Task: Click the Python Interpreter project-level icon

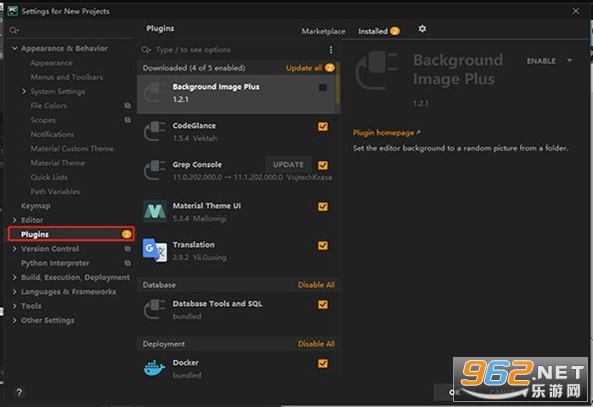Action: [x=127, y=263]
